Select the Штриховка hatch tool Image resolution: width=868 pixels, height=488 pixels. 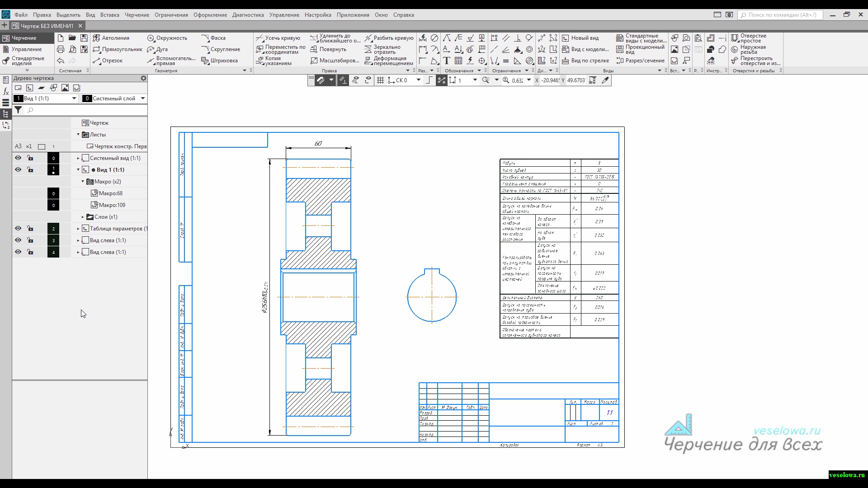pyautogui.click(x=219, y=61)
